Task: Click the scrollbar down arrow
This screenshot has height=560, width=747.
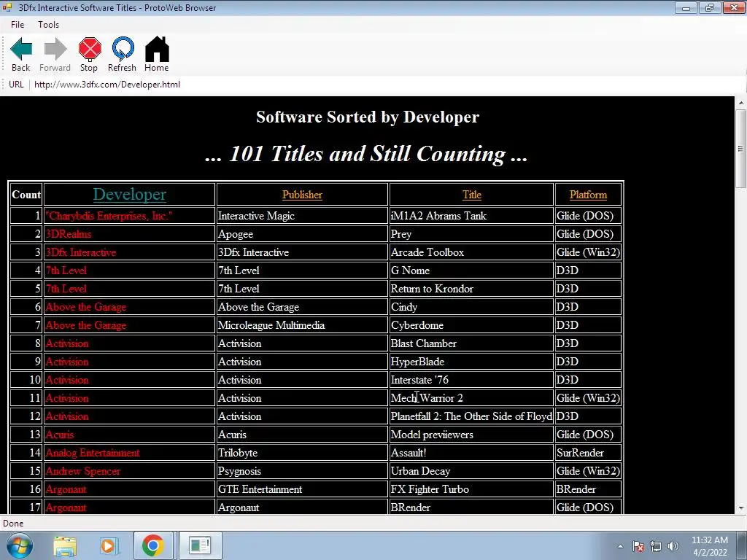Action: [x=741, y=508]
